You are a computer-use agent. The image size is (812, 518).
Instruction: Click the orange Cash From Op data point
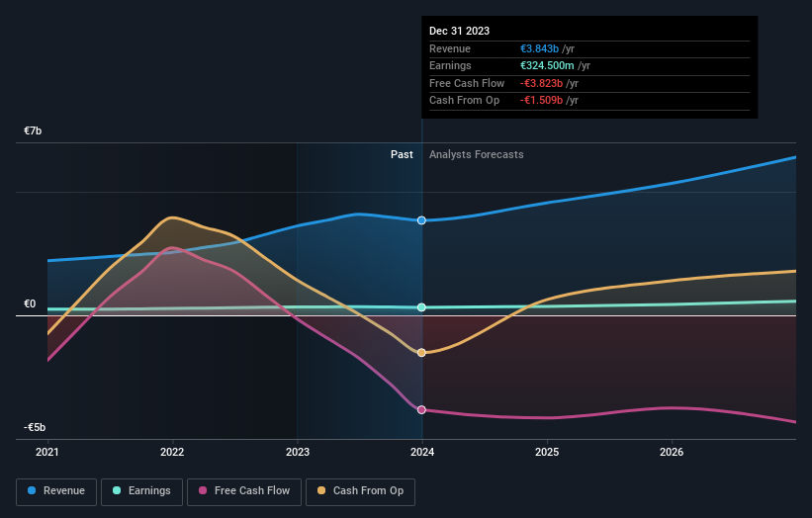(x=421, y=352)
